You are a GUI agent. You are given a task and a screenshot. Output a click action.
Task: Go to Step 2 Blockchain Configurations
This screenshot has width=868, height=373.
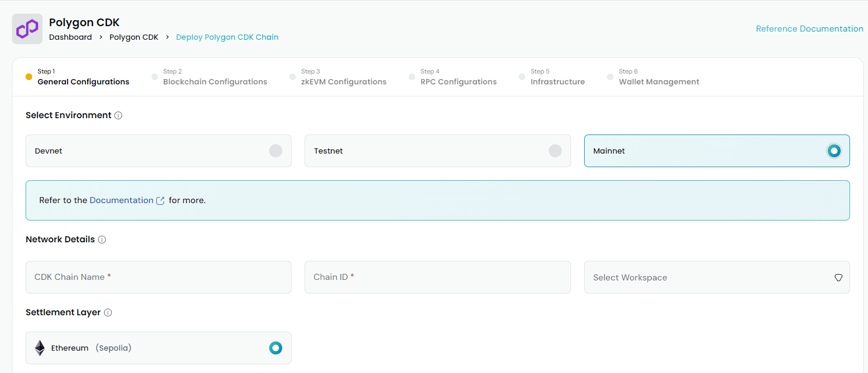[x=209, y=77]
